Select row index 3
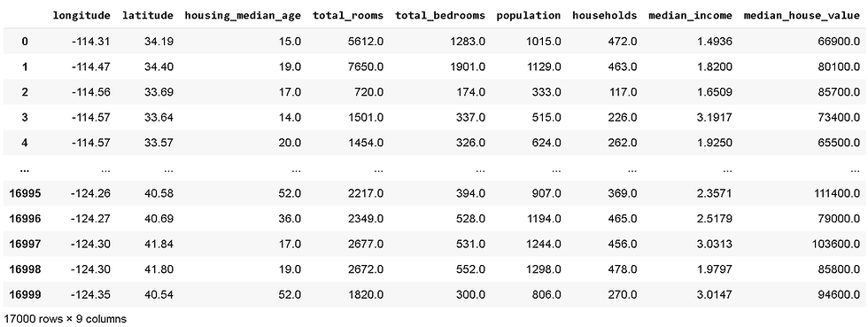 (25, 118)
